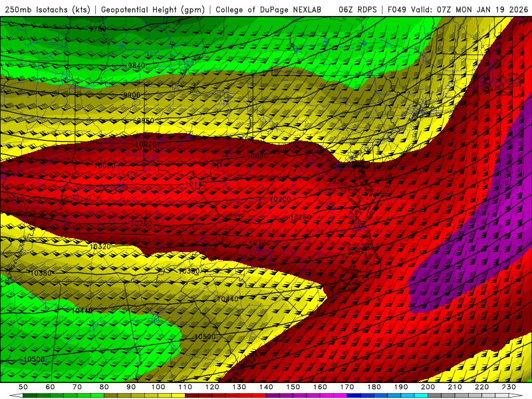Image resolution: width=532 pixels, height=399 pixels.
Task: Click the 150 value on the color scale
Action: (x=293, y=387)
